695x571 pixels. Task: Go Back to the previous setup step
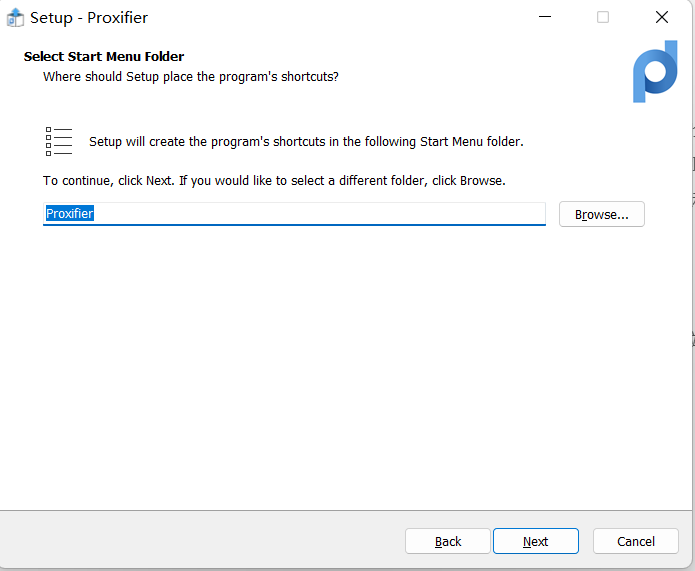pyautogui.click(x=448, y=541)
